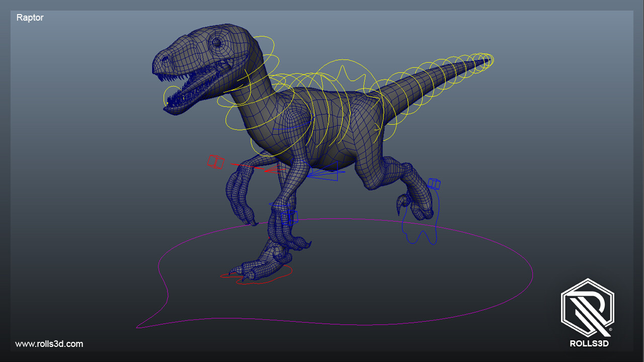Click the ROLLS3D hexagon logo
The height and width of the screenshot is (362, 644).
[x=588, y=308]
